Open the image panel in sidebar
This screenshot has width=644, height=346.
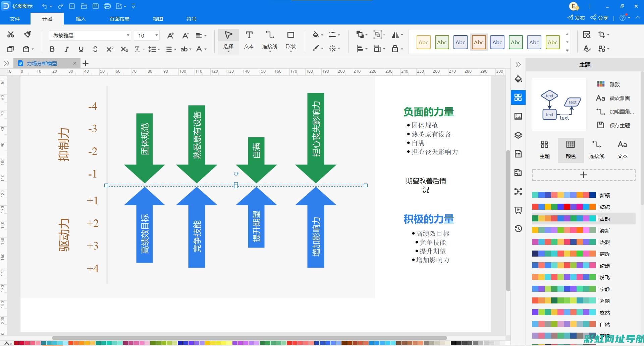click(x=518, y=116)
